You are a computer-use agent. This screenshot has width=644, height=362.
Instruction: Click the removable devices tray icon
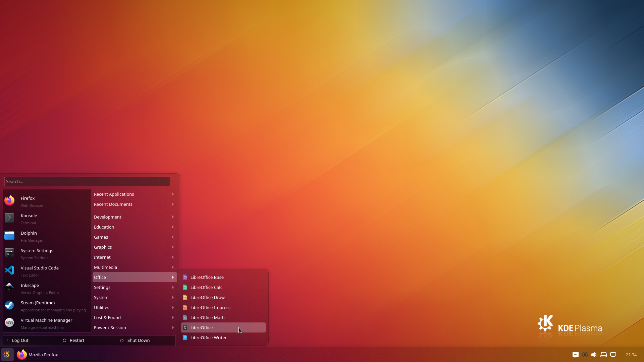pyautogui.click(x=604, y=355)
